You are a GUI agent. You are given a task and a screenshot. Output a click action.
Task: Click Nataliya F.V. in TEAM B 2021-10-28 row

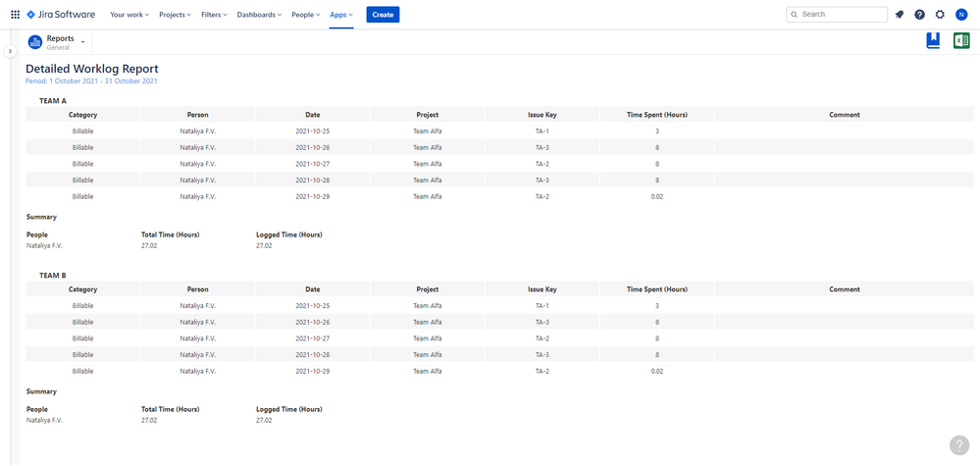[197, 354]
